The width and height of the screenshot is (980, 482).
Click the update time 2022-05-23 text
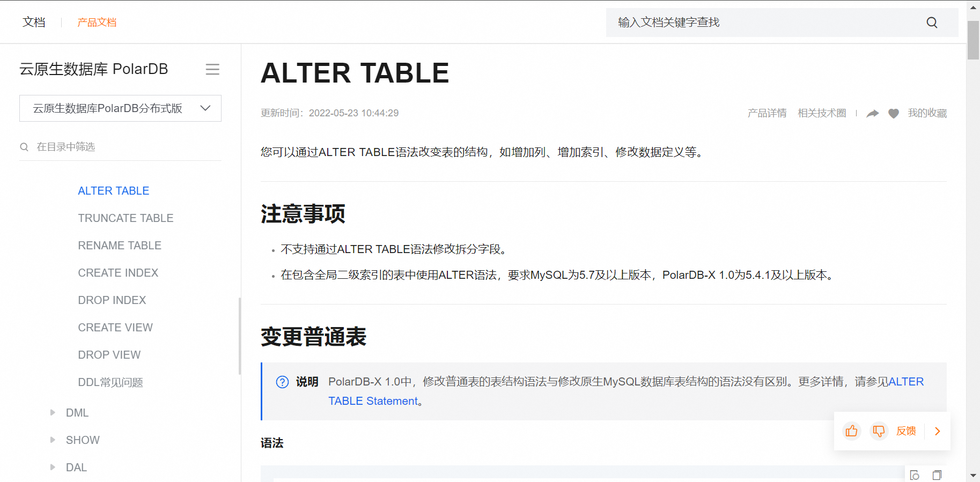click(330, 113)
